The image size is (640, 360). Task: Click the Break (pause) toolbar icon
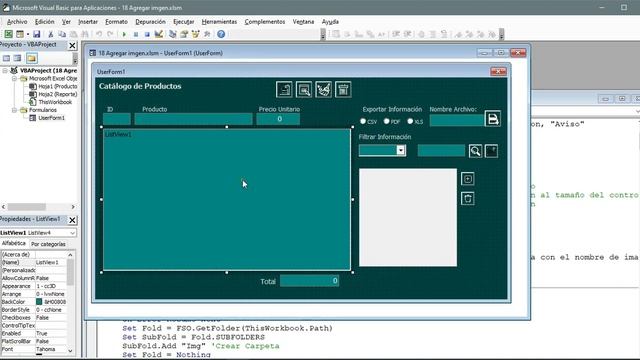pos(136,34)
